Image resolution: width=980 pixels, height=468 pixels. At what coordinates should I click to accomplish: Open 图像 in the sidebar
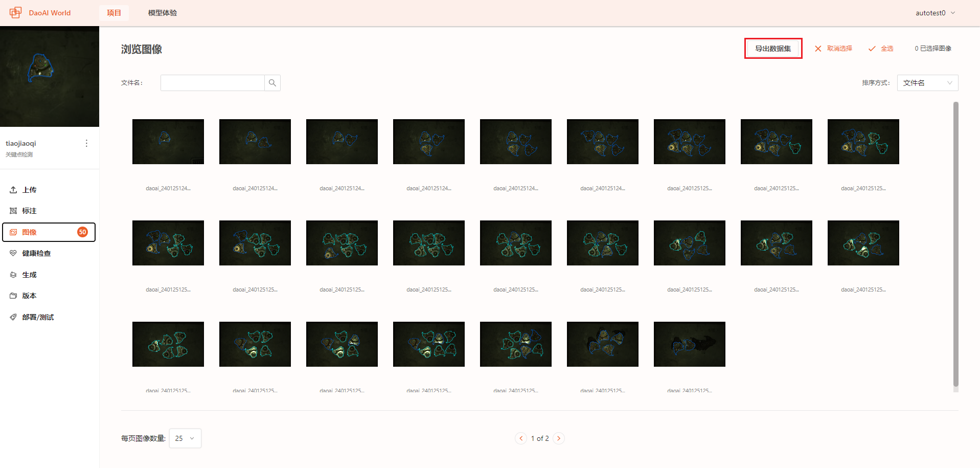tap(49, 232)
